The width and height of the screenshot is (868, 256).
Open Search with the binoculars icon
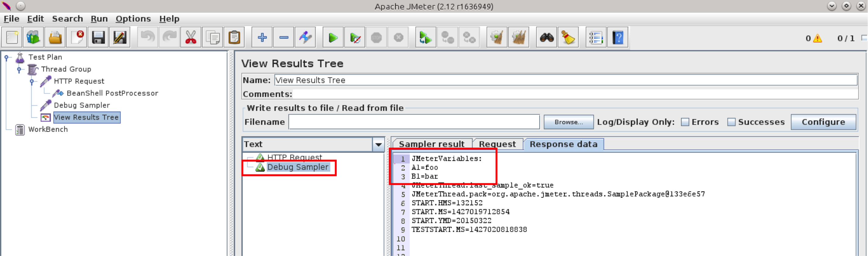click(x=547, y=37)
